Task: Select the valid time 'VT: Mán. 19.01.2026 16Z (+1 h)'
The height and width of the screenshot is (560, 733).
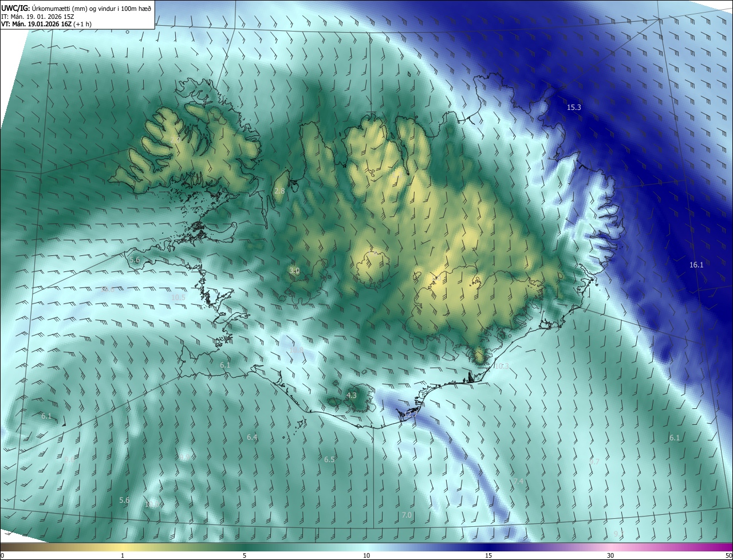Action: point(46,25)
